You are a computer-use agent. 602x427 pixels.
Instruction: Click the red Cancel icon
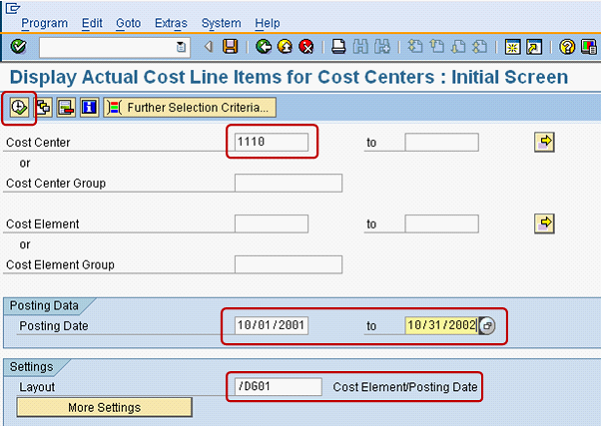tap(306, 46)
